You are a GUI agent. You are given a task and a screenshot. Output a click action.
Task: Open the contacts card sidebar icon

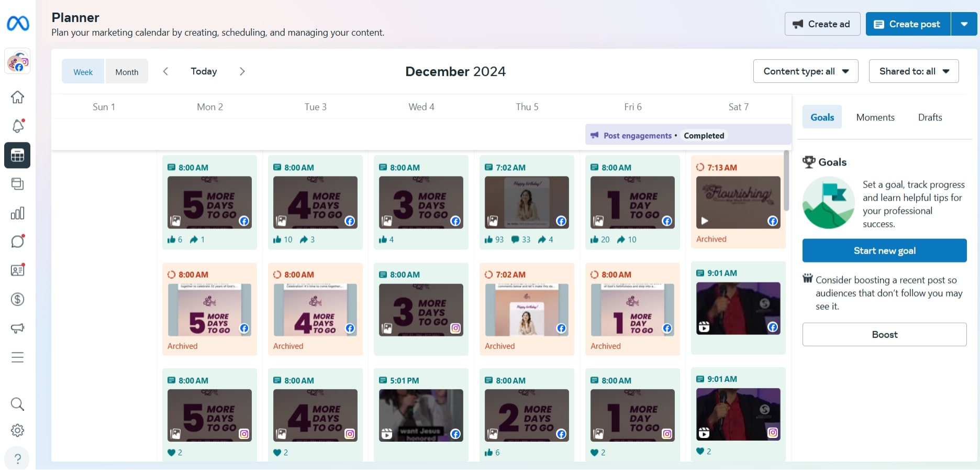coord(17,270)
